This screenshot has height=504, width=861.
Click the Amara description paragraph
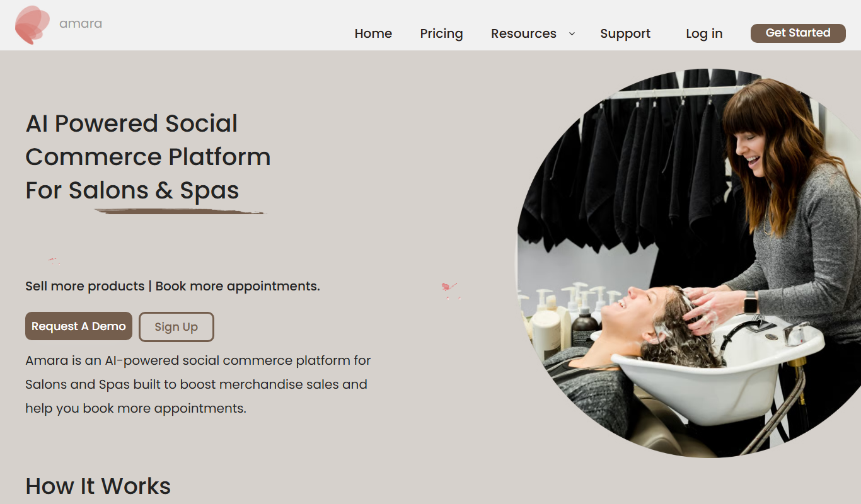[x=198, y=384]
